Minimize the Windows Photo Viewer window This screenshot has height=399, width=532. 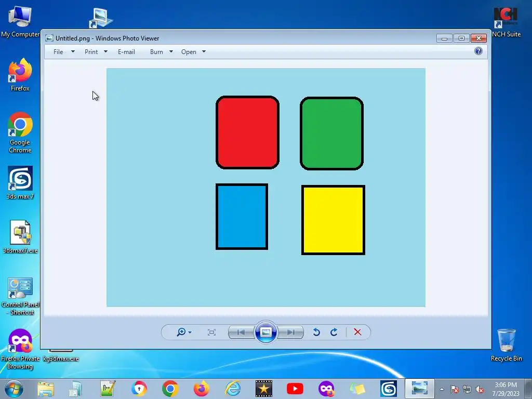point(444,38)
